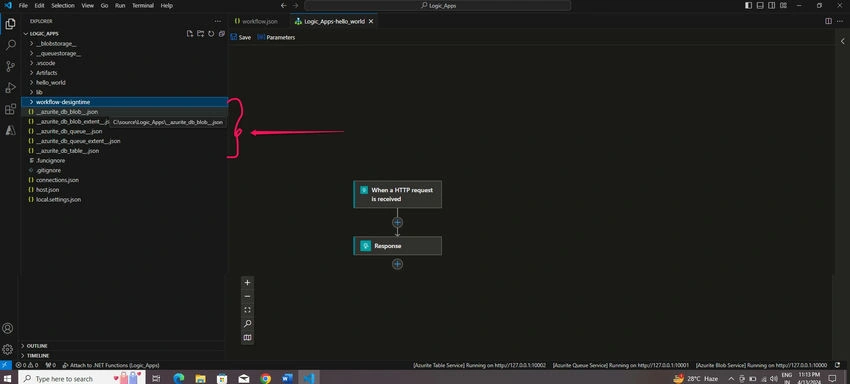Click the Logic_Apps command center search box
The image size is (850, 384).
437,5
